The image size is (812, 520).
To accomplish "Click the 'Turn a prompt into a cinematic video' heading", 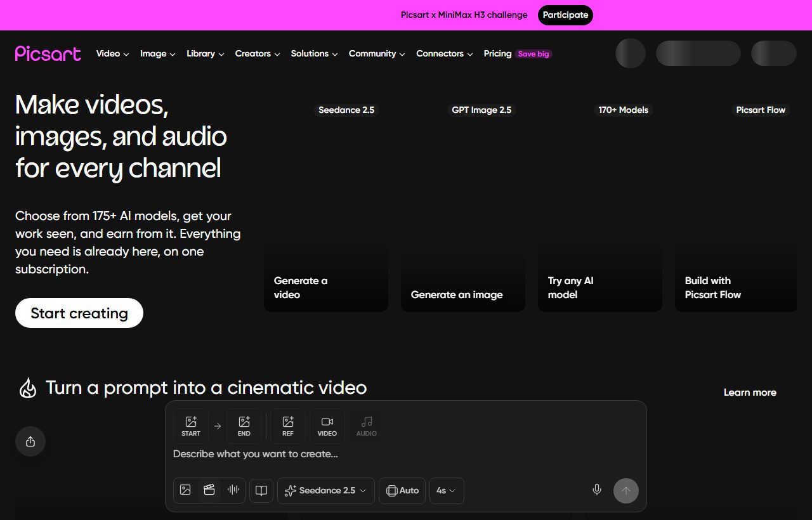I will (206, 387).
